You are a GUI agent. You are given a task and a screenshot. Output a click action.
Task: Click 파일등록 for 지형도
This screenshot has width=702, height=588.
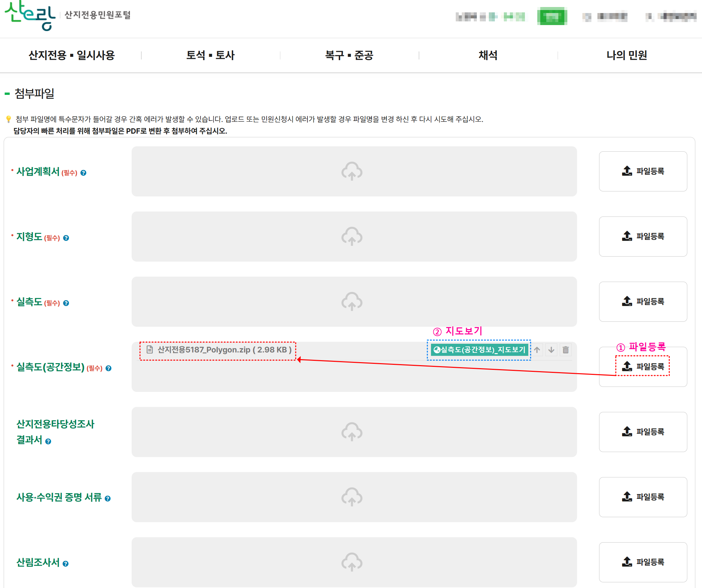(643, 236)
